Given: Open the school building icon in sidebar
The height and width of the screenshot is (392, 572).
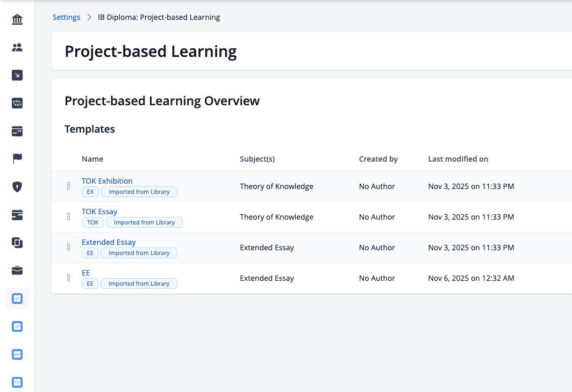Looking at the screenshot, I should 17,19.
